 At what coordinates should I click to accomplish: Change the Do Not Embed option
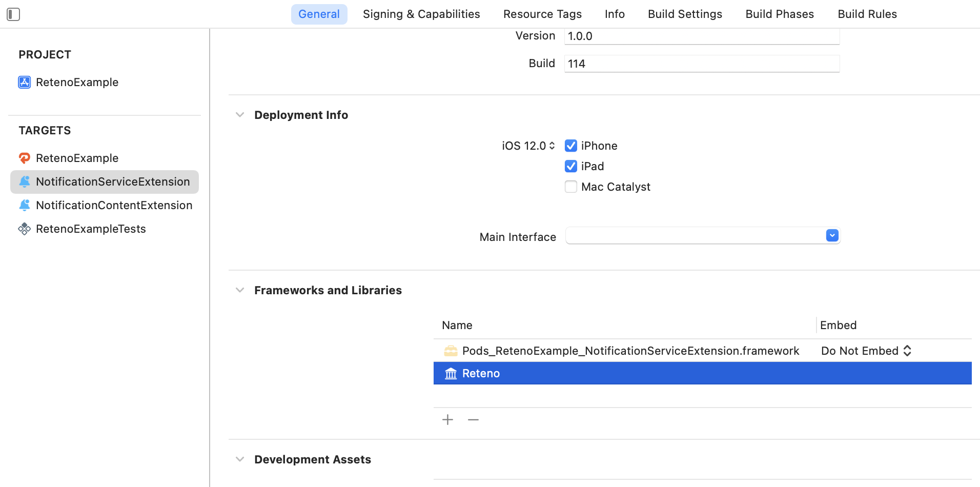pos(866,351)
